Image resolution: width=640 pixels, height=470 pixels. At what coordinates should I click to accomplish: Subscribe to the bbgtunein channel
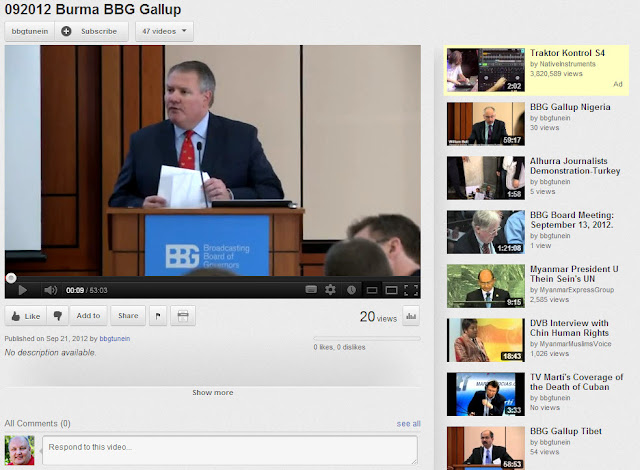[91, 31]
